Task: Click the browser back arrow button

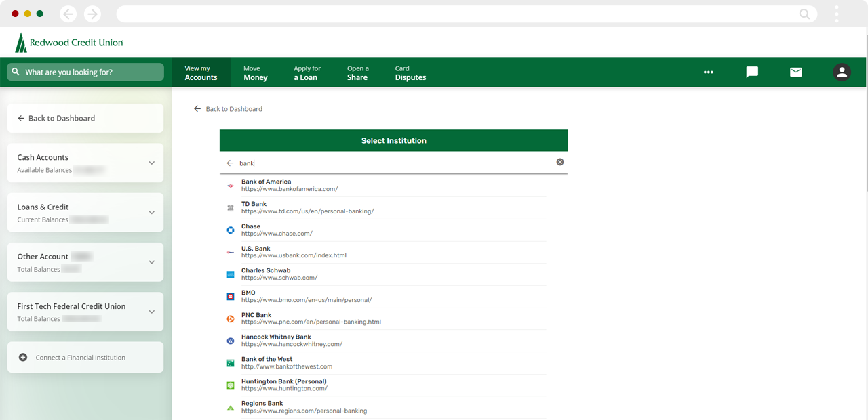Action: point(68,14)
